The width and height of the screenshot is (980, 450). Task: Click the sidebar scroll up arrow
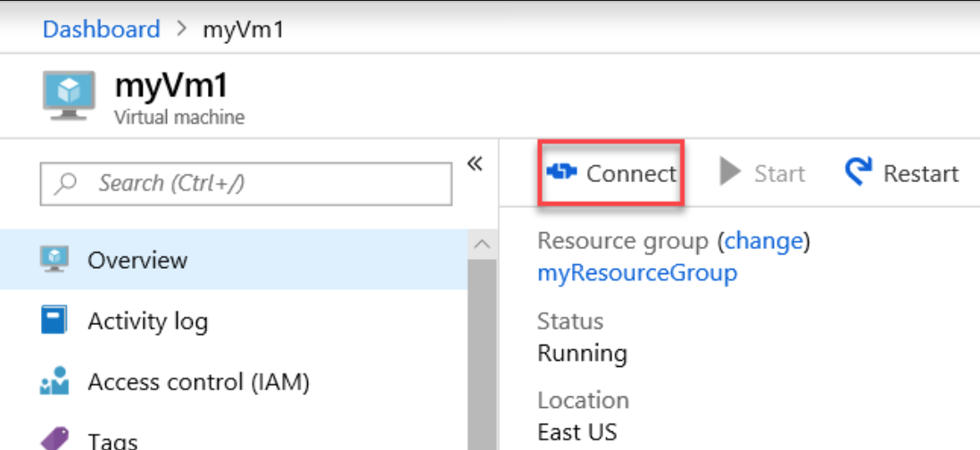click(x=482, y=245)
